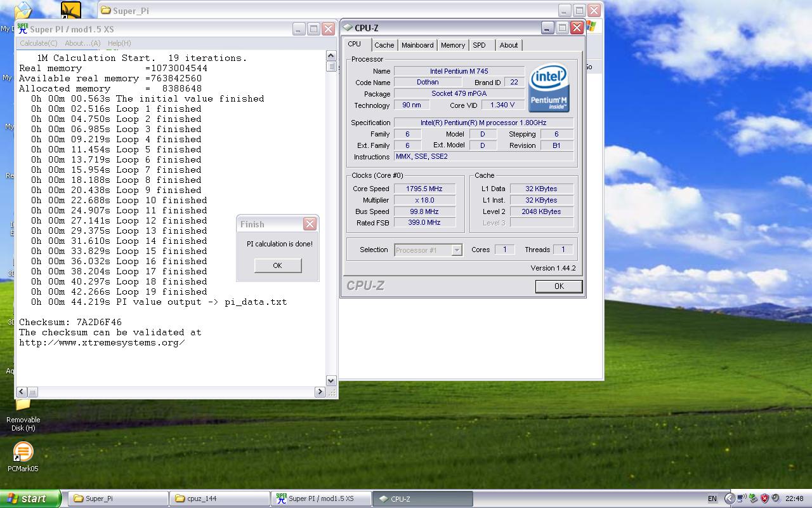Switch to the Mainboard tab in CPU-Z
The width and height of the screenshot is (812, 508).
[417, 45]
